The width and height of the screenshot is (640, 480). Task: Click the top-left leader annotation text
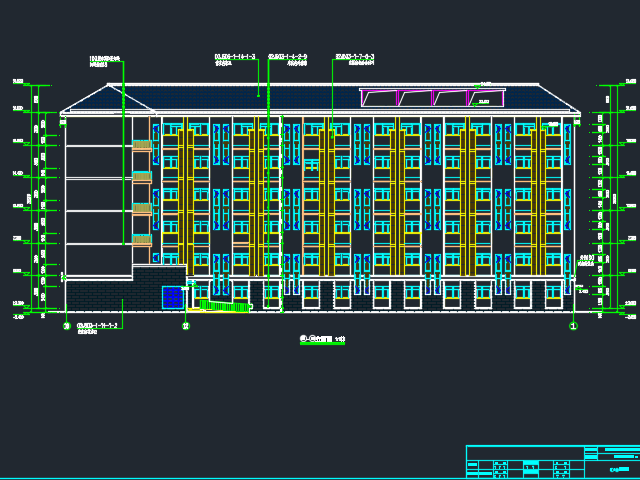(105, 60)
